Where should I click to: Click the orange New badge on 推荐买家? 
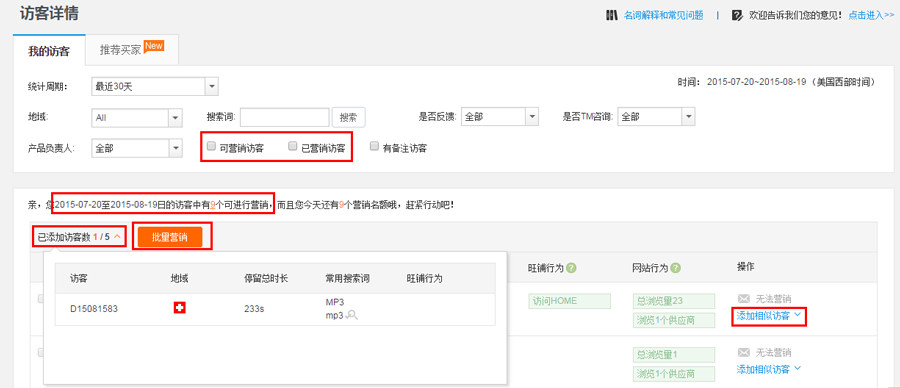pyautogui.click(x=153, y=45)
